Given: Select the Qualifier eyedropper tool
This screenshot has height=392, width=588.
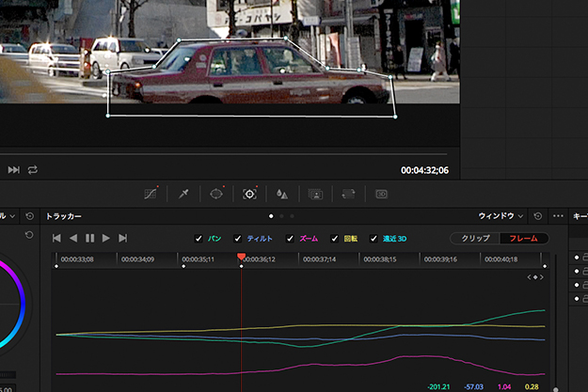Looking at the screenshot, I should point(183,194).
